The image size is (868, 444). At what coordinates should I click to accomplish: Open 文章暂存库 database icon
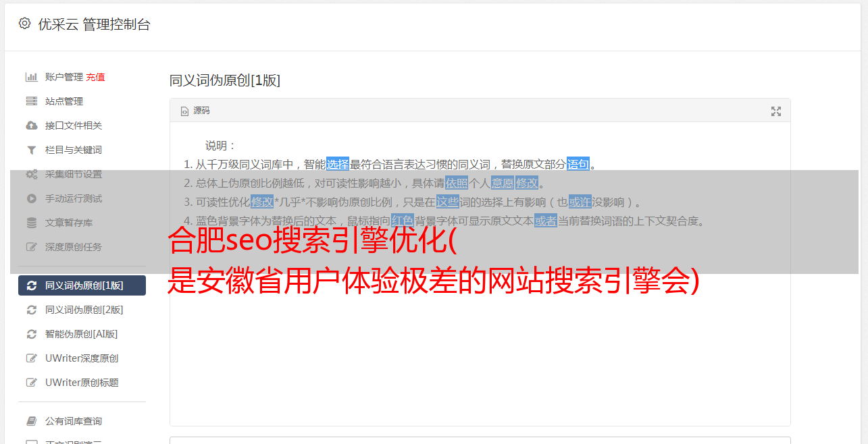click(31, 223)
